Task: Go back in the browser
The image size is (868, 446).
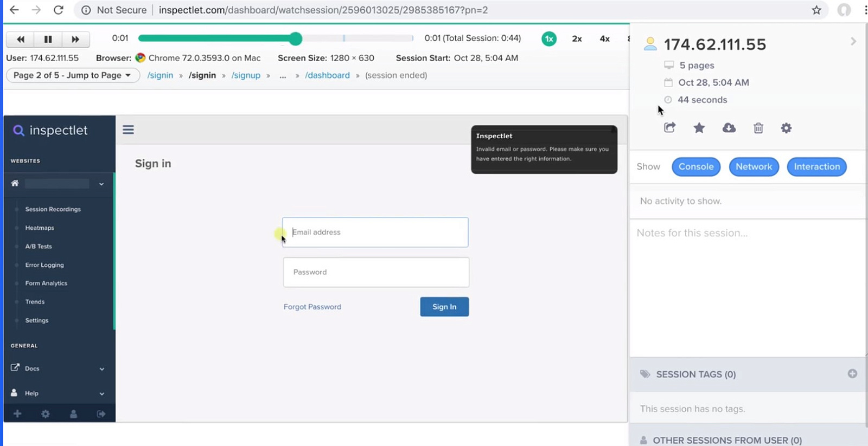Action: coord(14,10)
